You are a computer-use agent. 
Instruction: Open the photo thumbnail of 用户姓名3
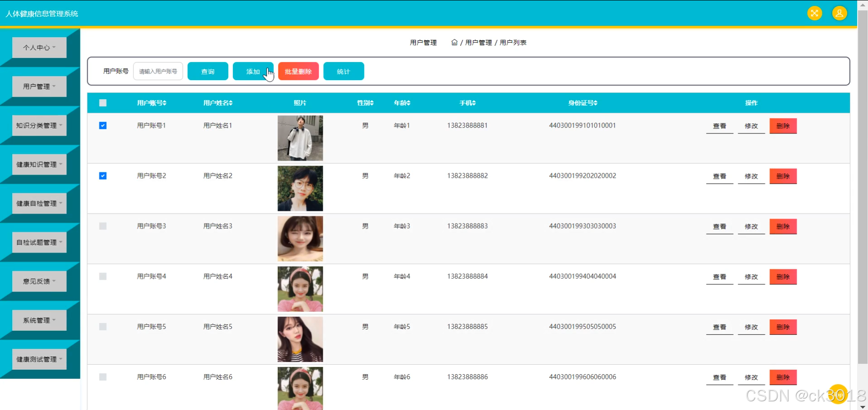300,238
